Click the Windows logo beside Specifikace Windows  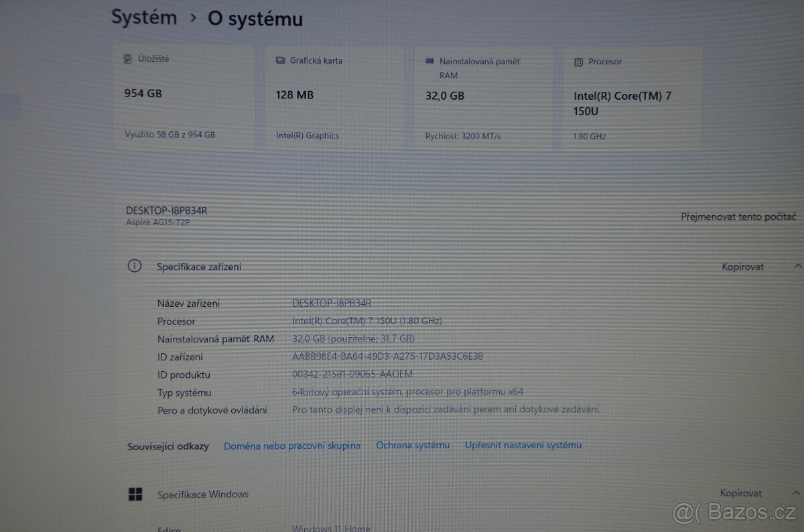[135, 494]
